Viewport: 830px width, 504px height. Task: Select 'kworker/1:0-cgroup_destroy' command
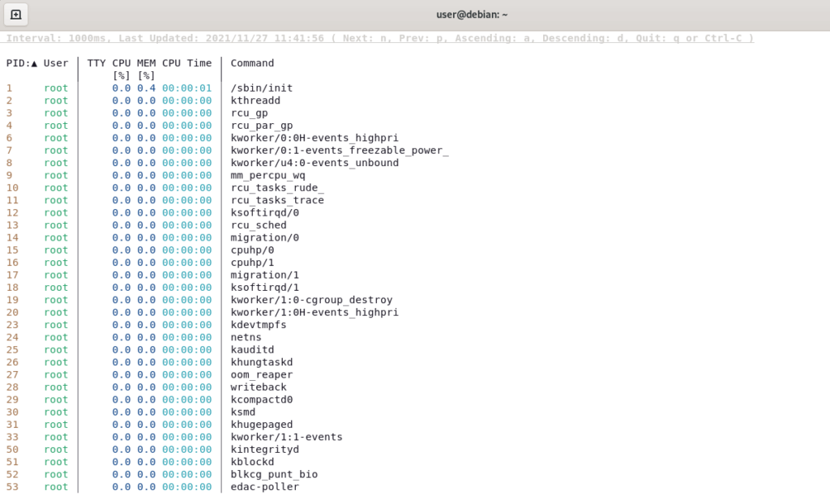tap(311, 300)
